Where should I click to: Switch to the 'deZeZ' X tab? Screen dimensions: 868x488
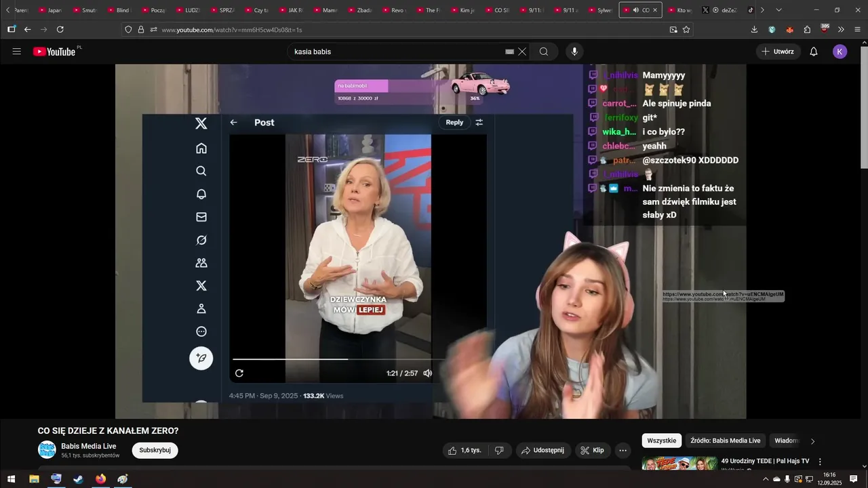(x=720, y=10)
